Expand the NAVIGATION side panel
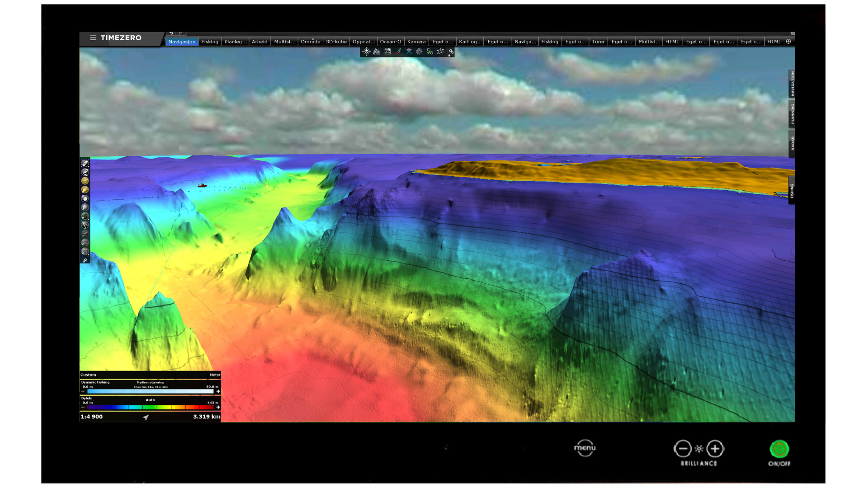 [792, 84]
